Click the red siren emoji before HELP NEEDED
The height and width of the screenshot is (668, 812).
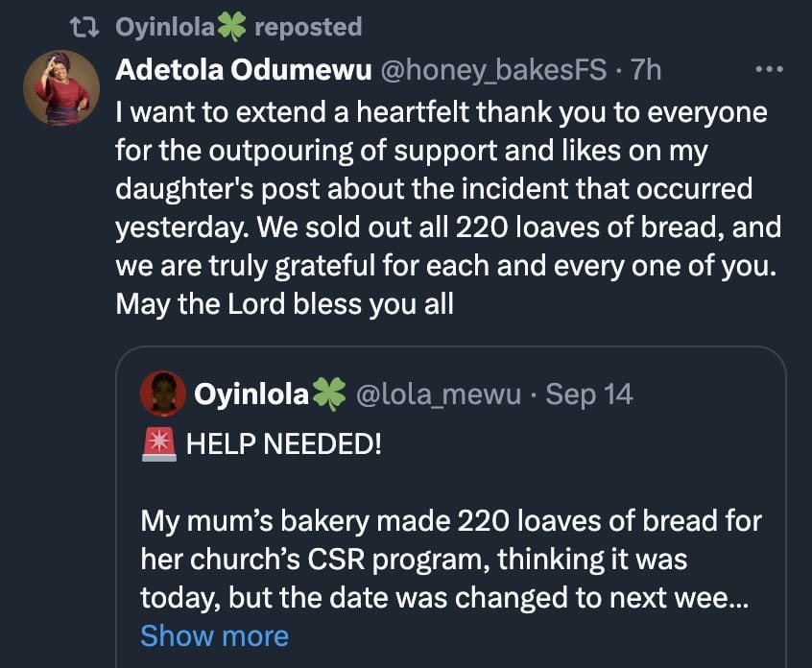(x=158, y=444)
